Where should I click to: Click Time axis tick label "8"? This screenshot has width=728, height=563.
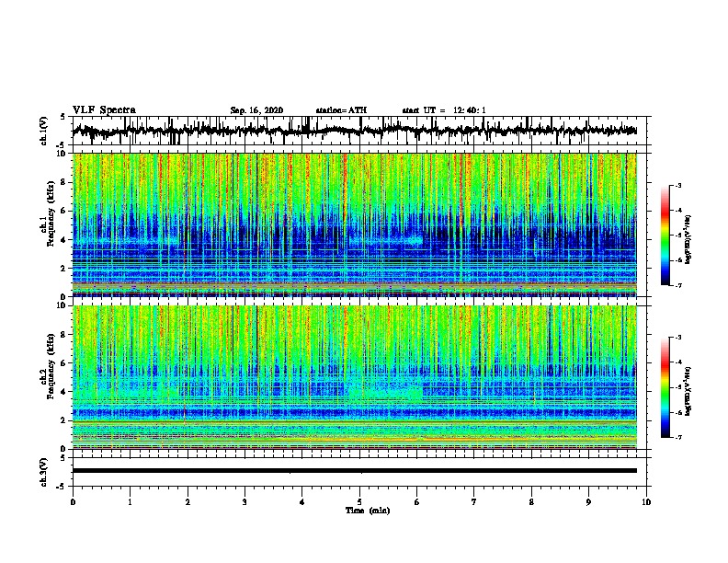531,502
